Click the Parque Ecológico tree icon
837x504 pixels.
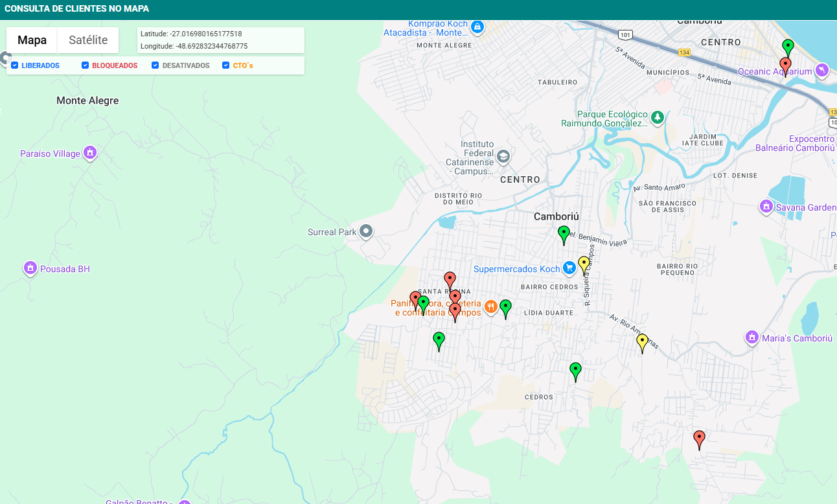tap(658, 117)
